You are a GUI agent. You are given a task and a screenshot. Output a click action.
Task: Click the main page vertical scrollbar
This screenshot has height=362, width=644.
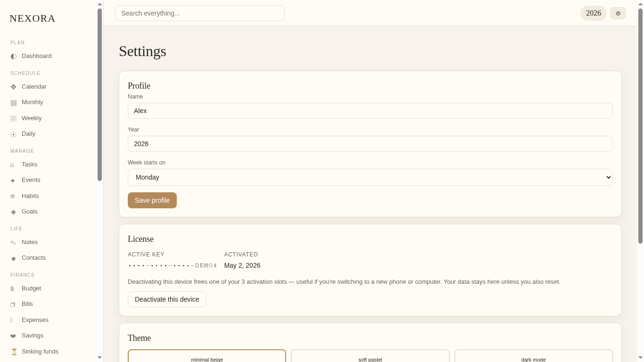640,125
